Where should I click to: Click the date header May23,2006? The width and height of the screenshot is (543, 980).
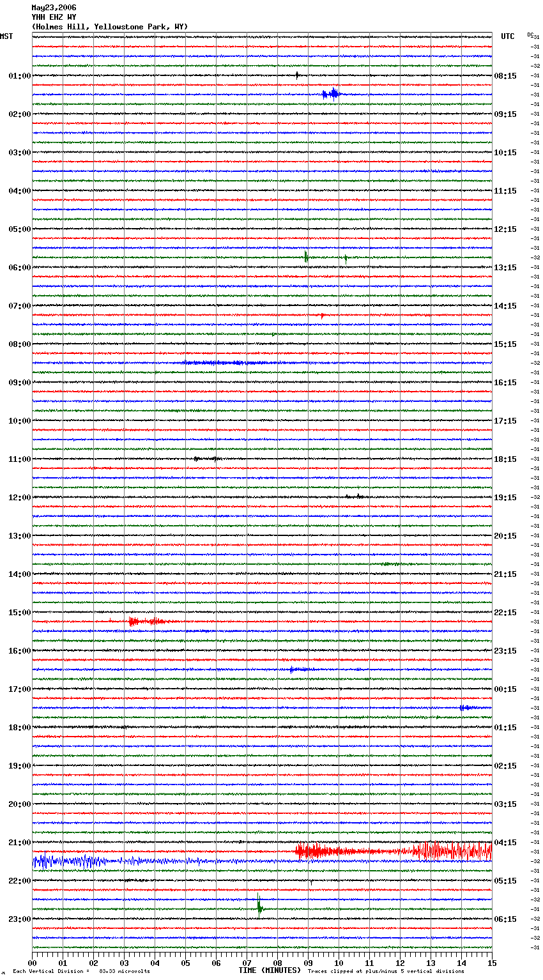click(54, 8)
